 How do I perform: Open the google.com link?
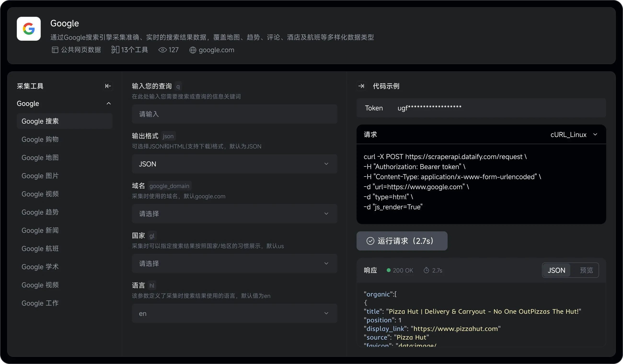point(216,50)
